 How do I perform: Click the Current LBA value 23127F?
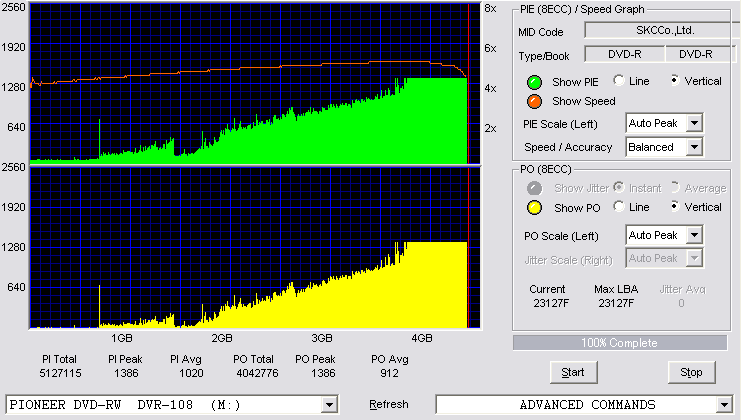pos(551,303)
